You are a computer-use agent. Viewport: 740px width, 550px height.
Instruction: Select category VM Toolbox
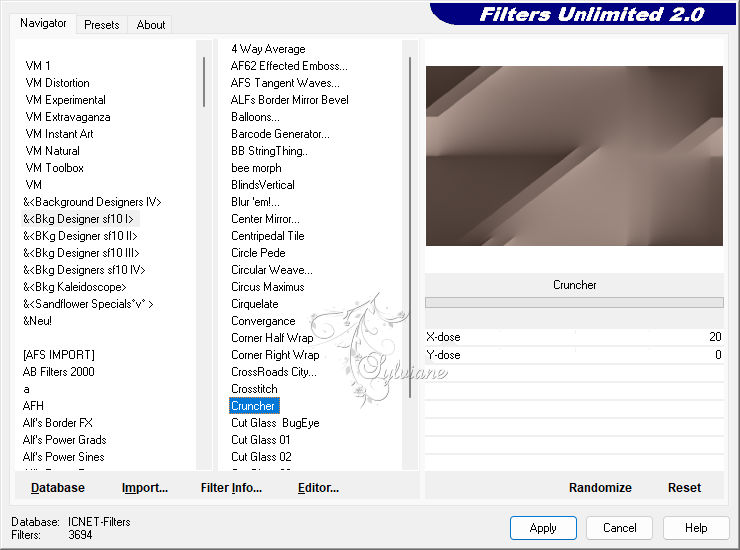tap(55, 168)
